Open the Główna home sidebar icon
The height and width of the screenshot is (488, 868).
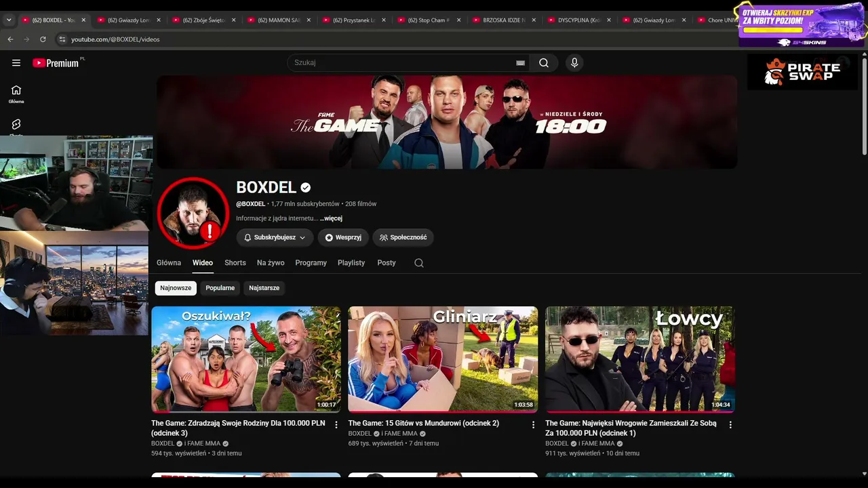point(16,94)
